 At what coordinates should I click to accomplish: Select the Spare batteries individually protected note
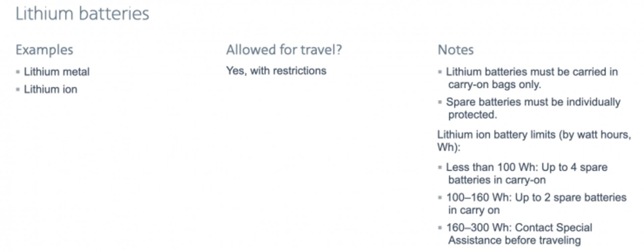point(533,108)
